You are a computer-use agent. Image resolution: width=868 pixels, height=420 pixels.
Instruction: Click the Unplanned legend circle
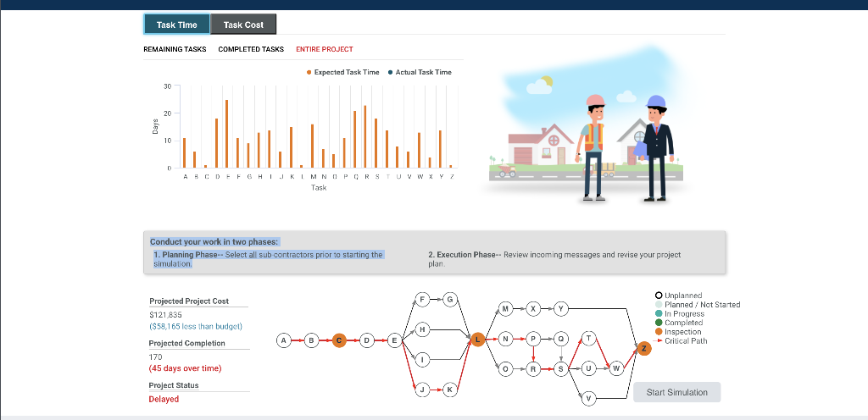point(659,296)
